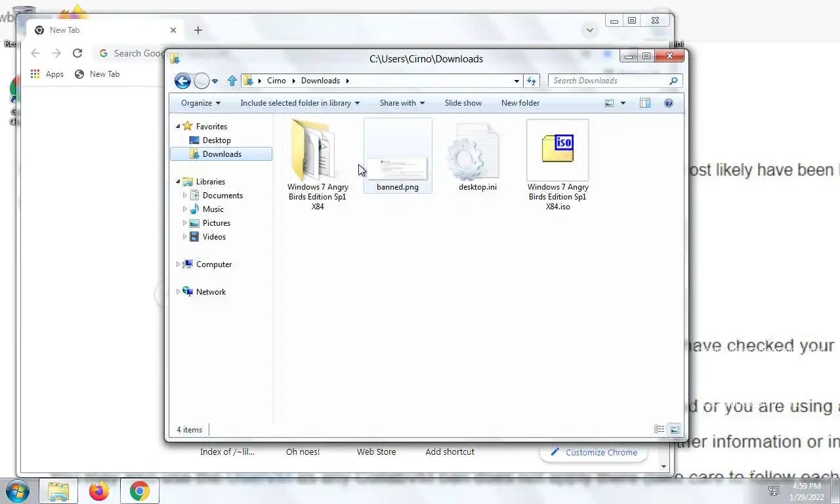
Task: Select the Windows 7 Angry Birds folder icon
Action: (x=315, y=150)
